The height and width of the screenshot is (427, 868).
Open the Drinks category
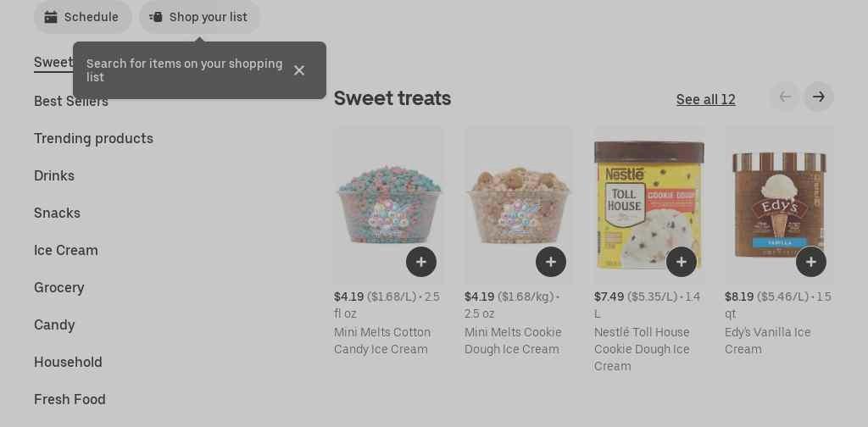point(54,175)
